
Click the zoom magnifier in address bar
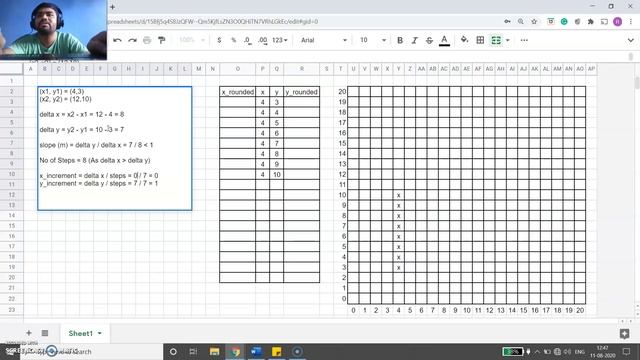tap(520, 22)
